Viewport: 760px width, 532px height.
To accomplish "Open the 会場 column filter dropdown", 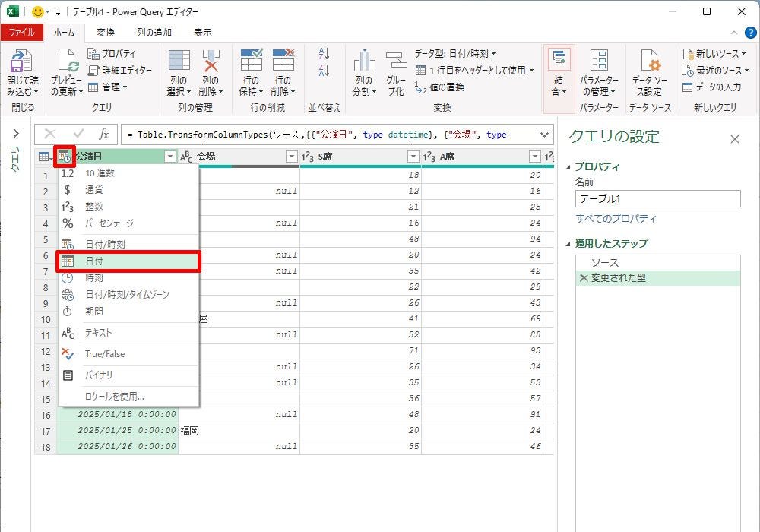I will pyautogui.click(x=291, y=157).
